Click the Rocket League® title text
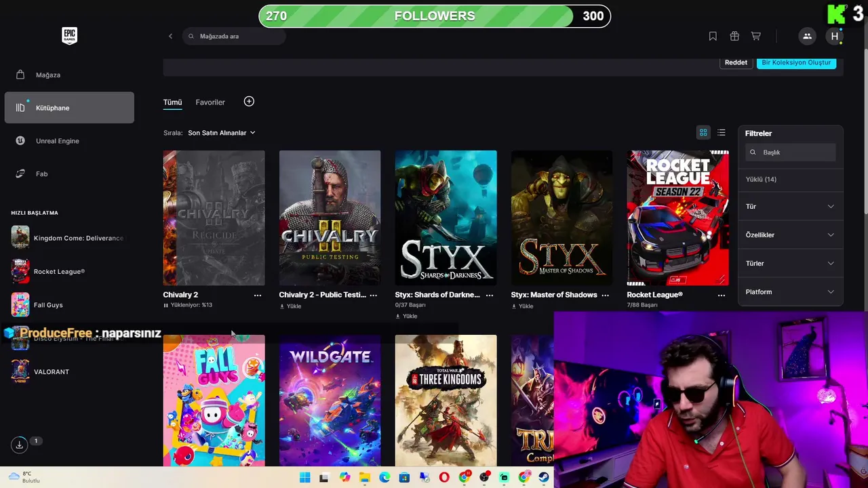Viewport: 868px width, 488px height. tap(654, 295)
